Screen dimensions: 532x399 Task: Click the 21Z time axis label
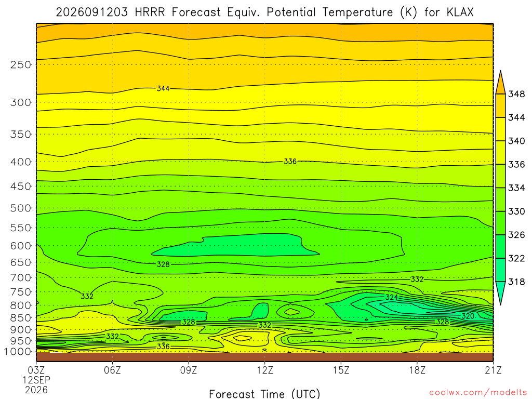pyautogui.click(x=493, y=370)
